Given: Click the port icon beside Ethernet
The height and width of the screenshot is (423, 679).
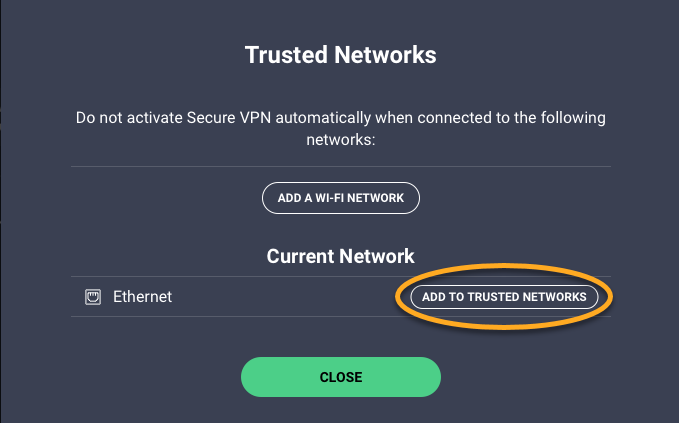Looking at the screenshot, I should coord(92,297).
